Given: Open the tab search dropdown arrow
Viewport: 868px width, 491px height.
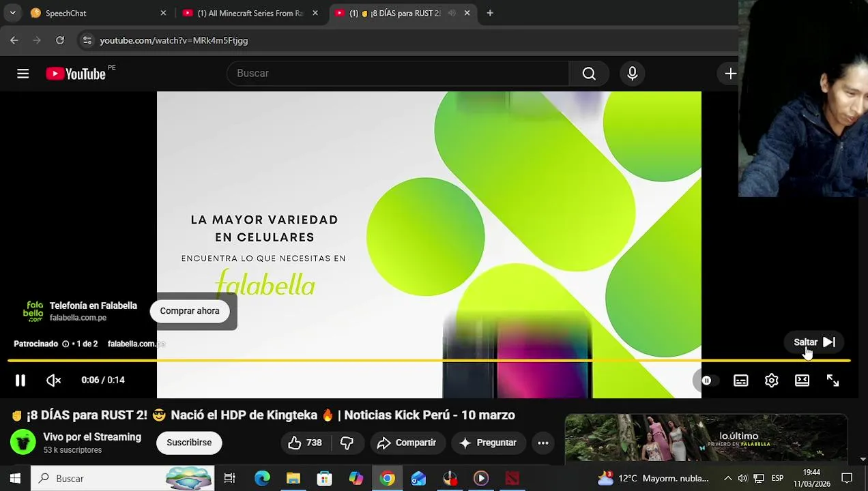Looking at the screenshot, I should (12, 13).
